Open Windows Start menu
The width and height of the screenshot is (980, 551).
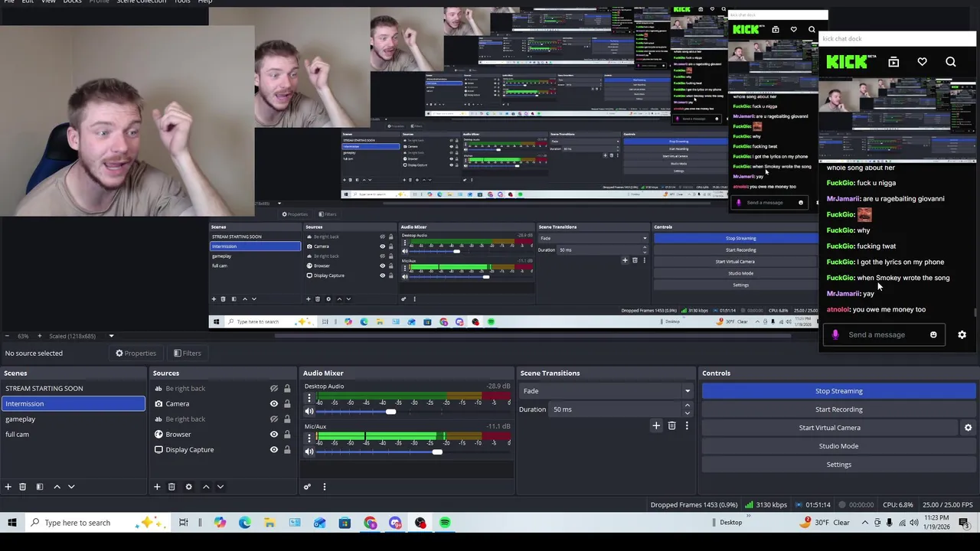pyautogui.click(x=11, y=523)
